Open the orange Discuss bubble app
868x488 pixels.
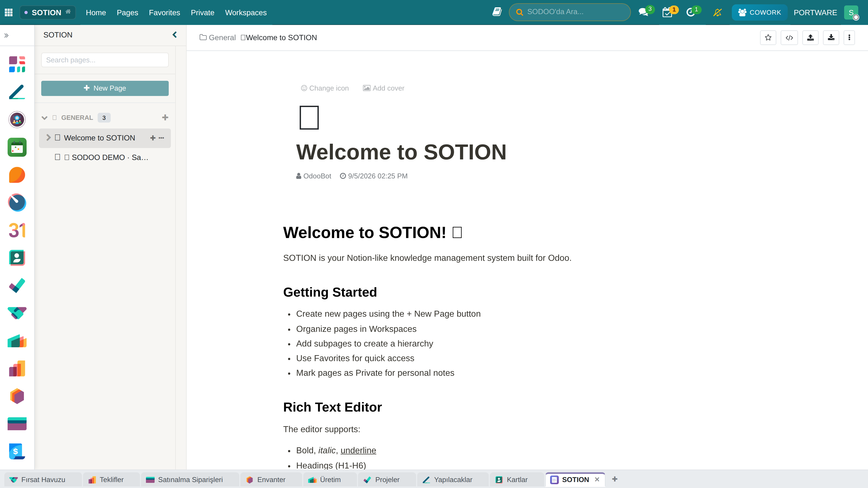(17, 175)
